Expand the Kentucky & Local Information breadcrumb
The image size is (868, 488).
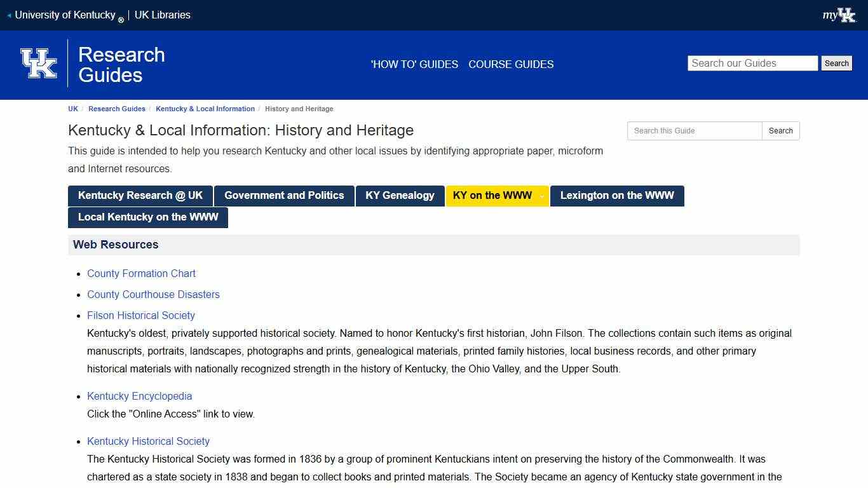[205, 109]
